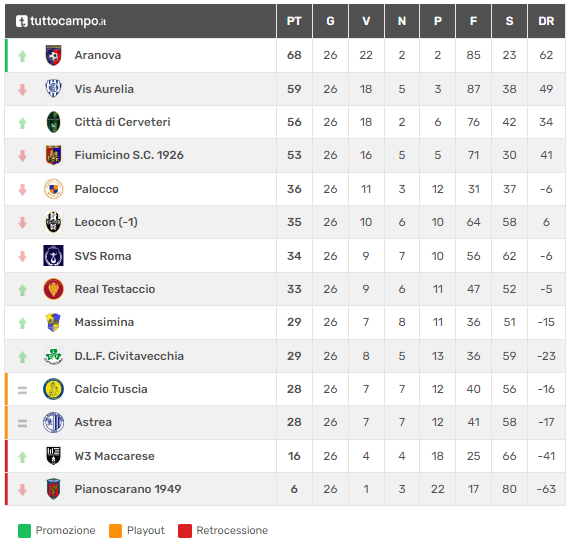The image size is (570, 540).
Task: Open the Fiumicino S.C. 1926 crest
Action: point(53,155)
